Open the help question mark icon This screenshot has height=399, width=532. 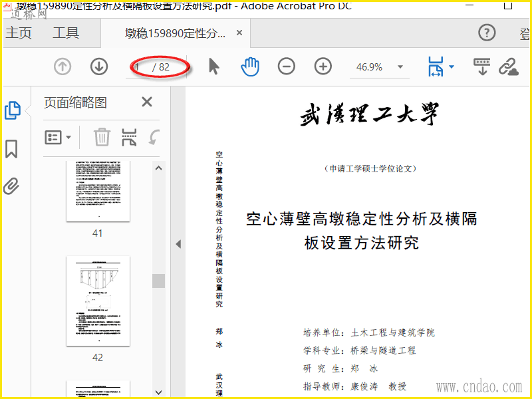(487, 33)
